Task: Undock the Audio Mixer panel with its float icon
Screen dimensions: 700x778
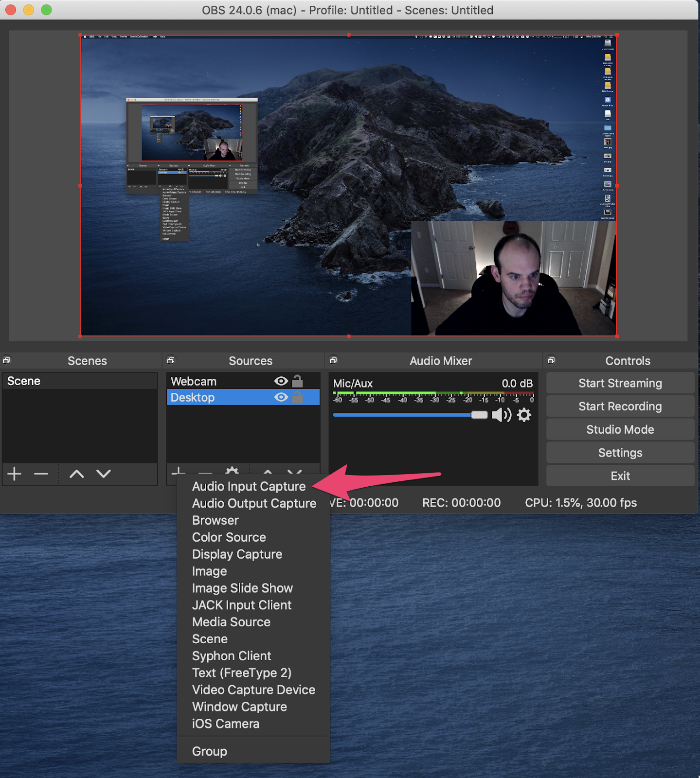Action: pos(333,360)
